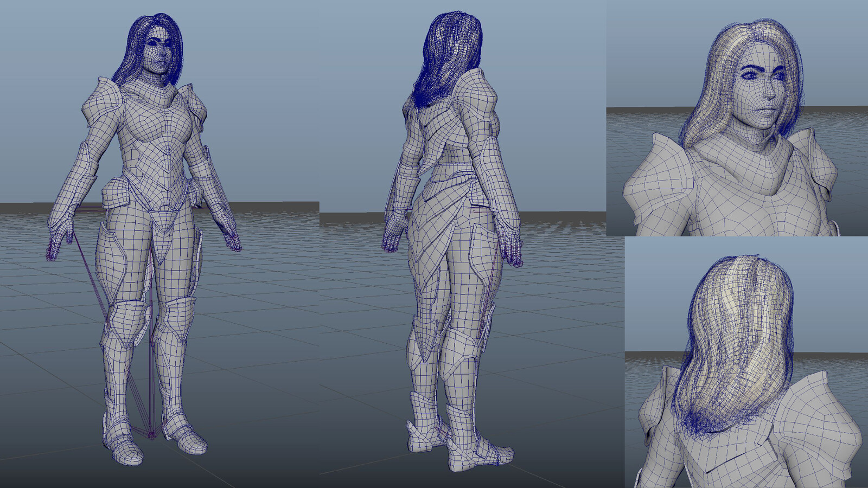
Task: Open the face close-up wireframe view
Action: coord(737,118)
